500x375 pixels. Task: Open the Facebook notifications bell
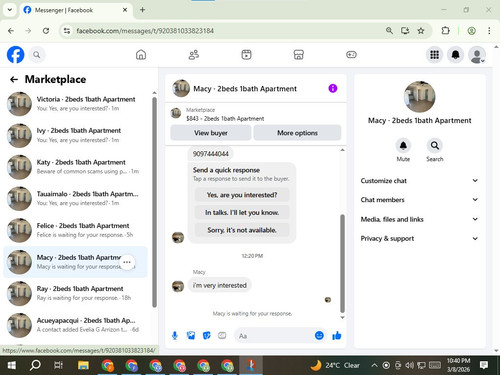point(456,55)
